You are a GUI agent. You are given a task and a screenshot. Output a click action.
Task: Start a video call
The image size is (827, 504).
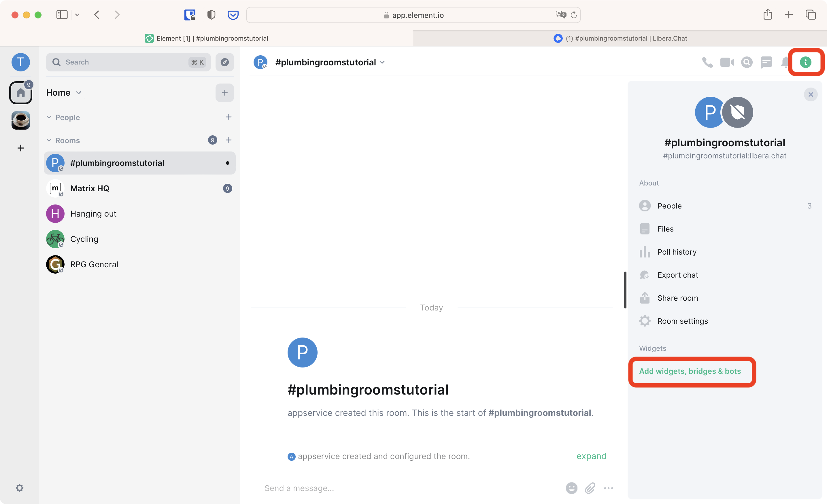pyautogui.click(x=727, y=62)
